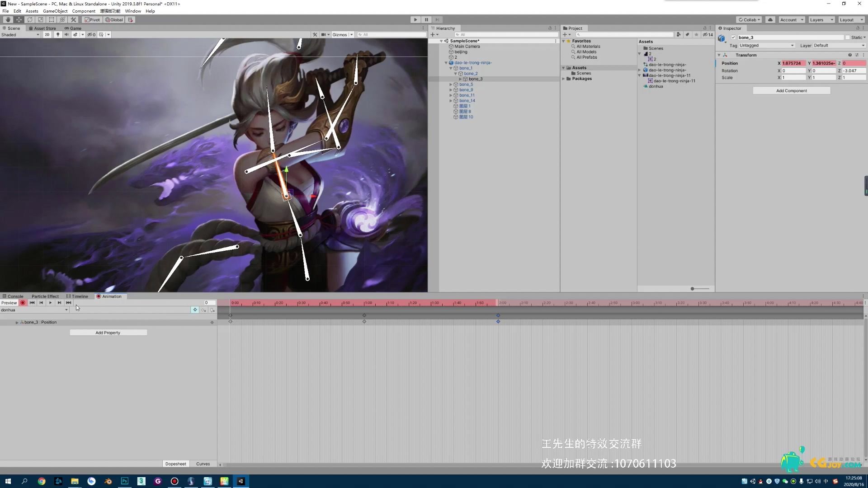Switch to the Timeline tab
The width and height of the screenshot is (868, 488).
coord(77,296)
